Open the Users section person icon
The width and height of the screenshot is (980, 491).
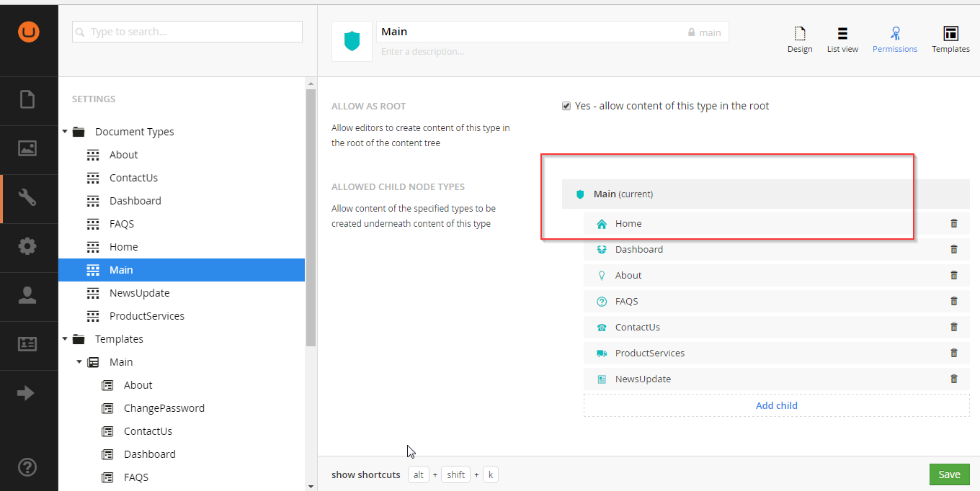click(x=27, y=295)
